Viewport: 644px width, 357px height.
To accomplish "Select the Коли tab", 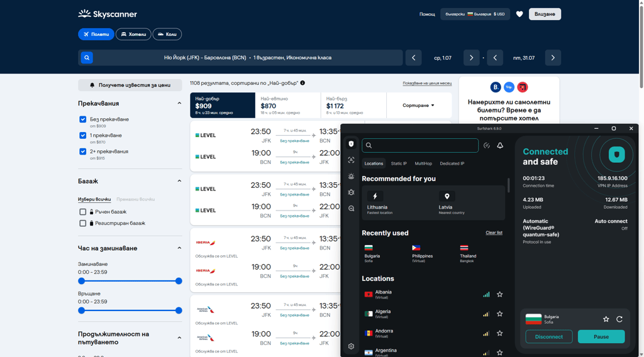I will click(167, 34).
